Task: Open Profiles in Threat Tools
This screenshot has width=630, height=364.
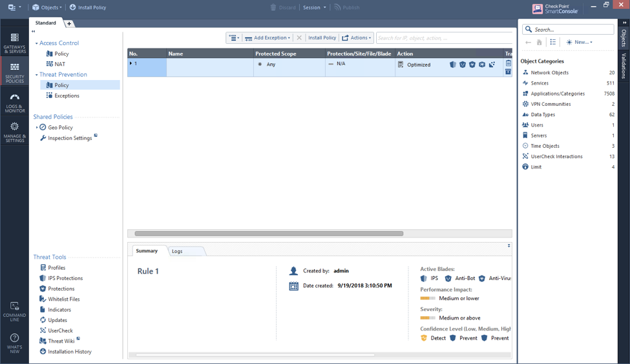Action: tap(52, 268)
